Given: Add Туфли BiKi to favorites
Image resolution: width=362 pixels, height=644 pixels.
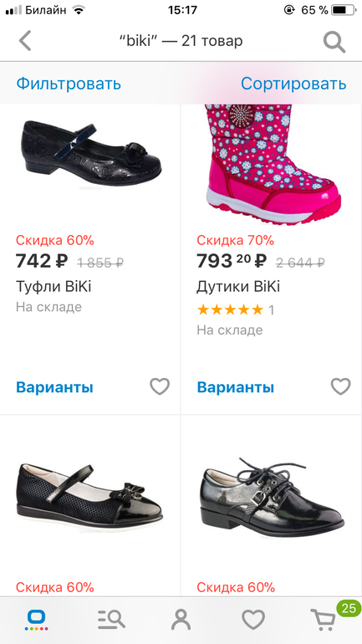Looking at the screenshot, I should click(160, 386).
